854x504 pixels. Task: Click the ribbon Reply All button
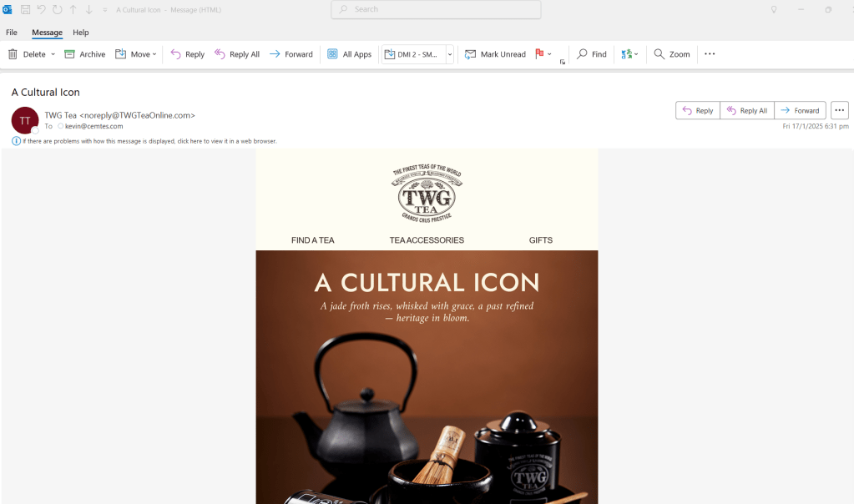coord(237,54)
